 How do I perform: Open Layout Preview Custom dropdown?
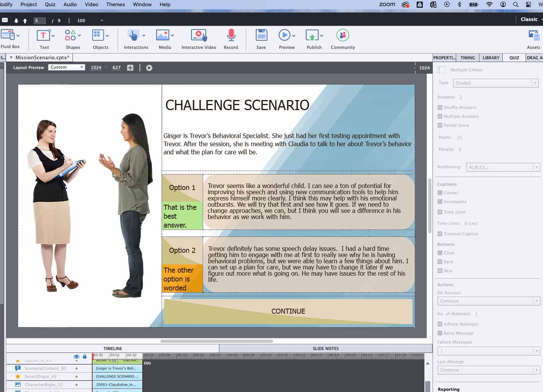click(x=67, y=67)
